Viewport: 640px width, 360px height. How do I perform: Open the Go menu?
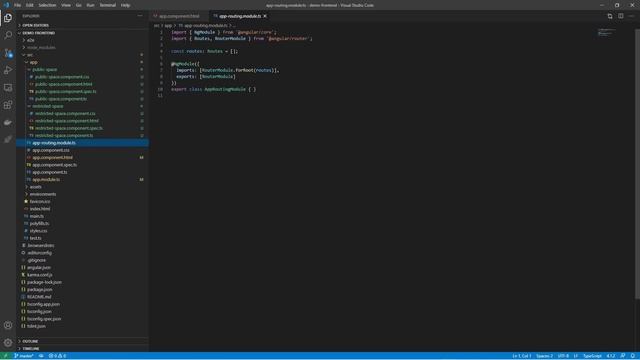point(78,5)
